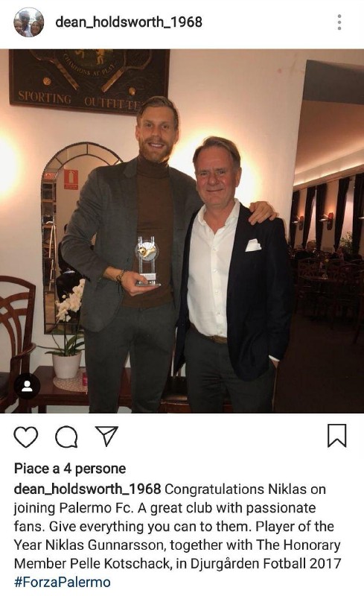Open dean_holdsworth_1968 username in header

point(129,22)
